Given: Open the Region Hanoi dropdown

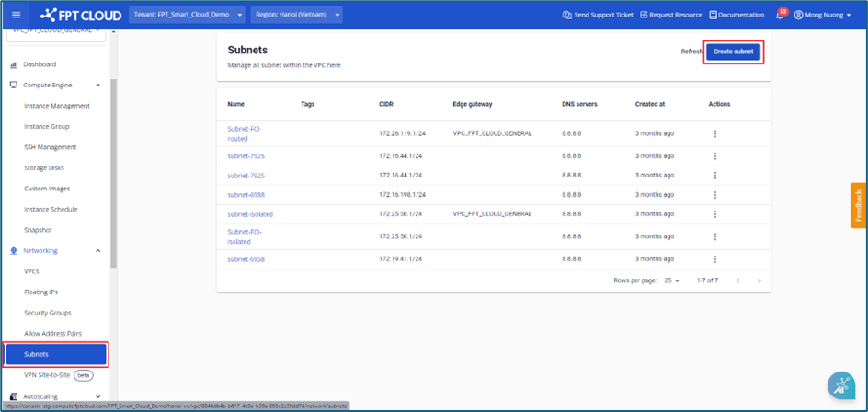Looking at the screenshot, I should pos(296,16).
